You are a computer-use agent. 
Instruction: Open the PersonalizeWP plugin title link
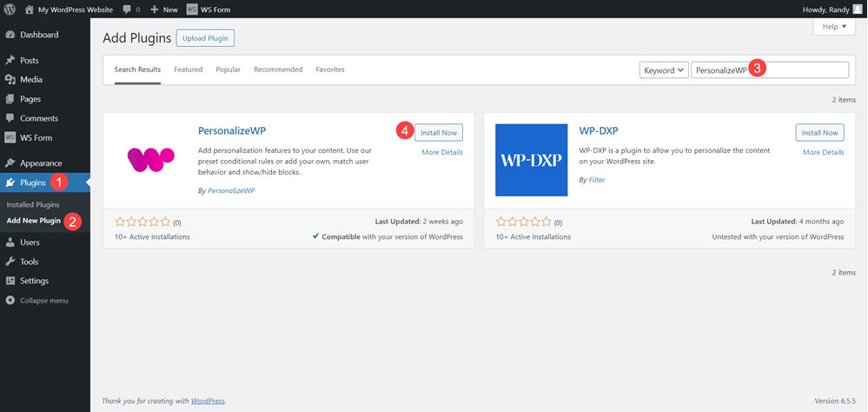(x=233, y=130)
